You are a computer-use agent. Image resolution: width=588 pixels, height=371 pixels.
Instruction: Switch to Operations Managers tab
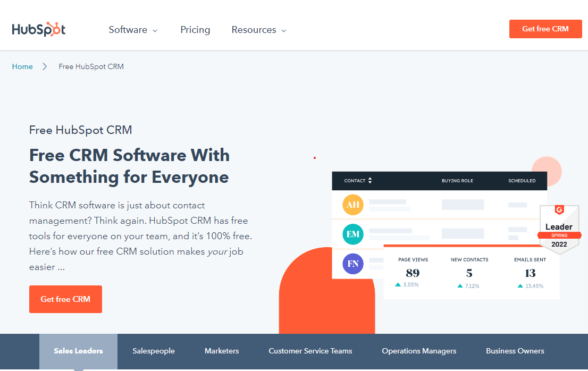click(419, 351)
